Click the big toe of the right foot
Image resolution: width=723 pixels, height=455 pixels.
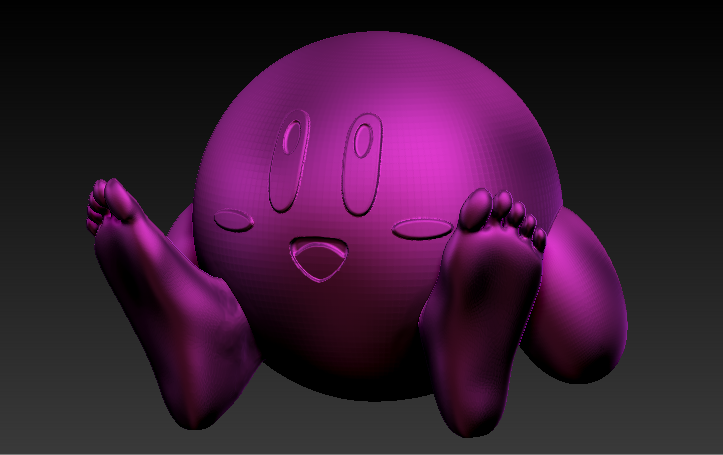coord(476,209)
